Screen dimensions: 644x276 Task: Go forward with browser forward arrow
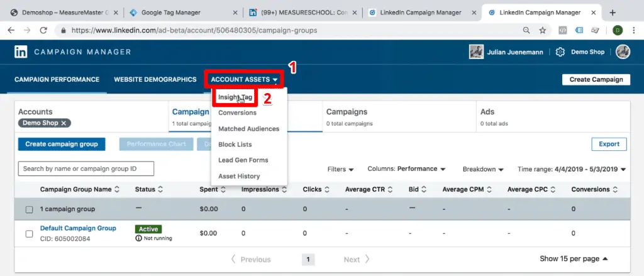tap(27, 30)
